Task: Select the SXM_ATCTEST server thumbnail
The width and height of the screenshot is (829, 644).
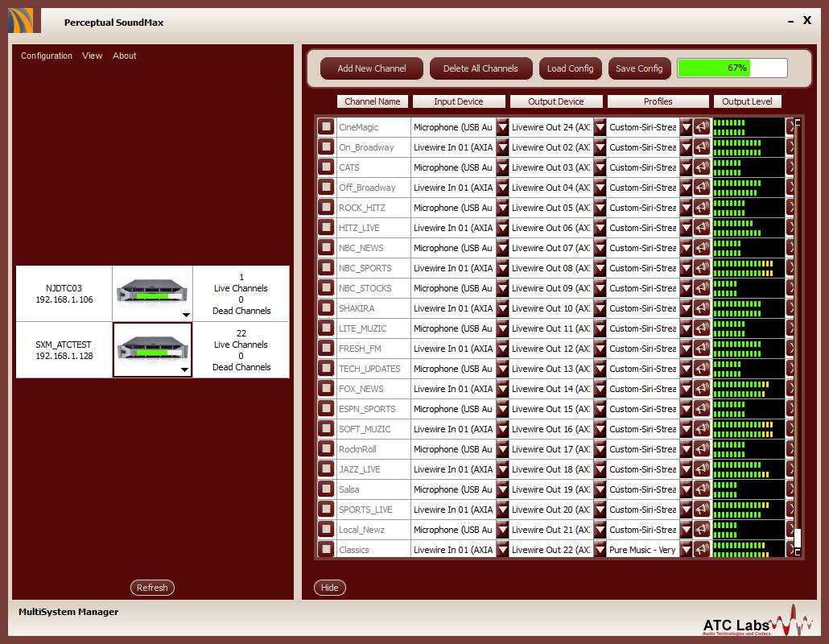Action: 152,349
